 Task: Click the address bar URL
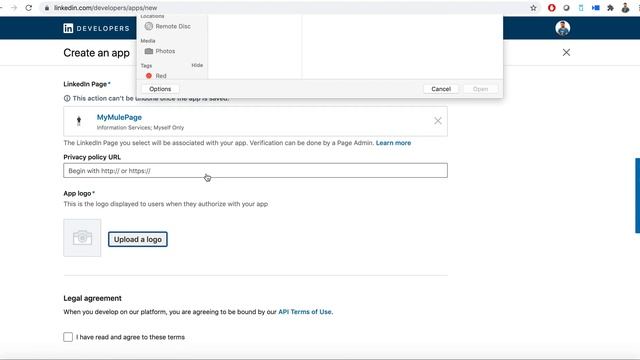pyautogui.click(x=106, y=8)
